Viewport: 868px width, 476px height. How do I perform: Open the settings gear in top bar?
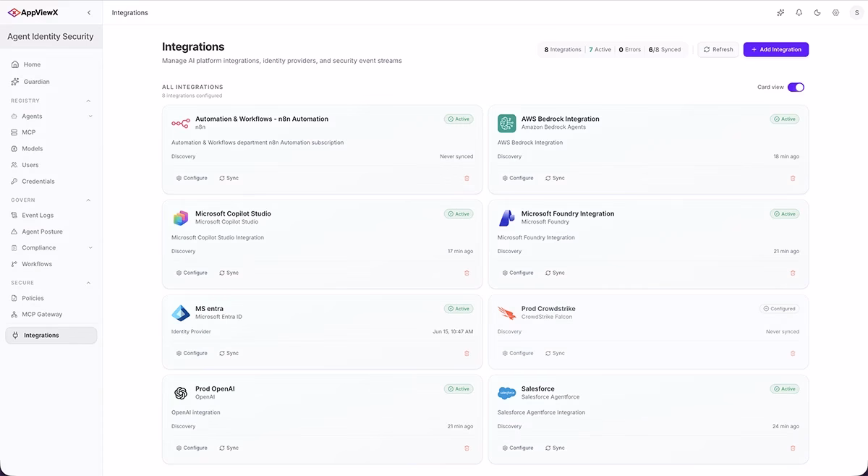pyautogui.click(x=835, y=12)
